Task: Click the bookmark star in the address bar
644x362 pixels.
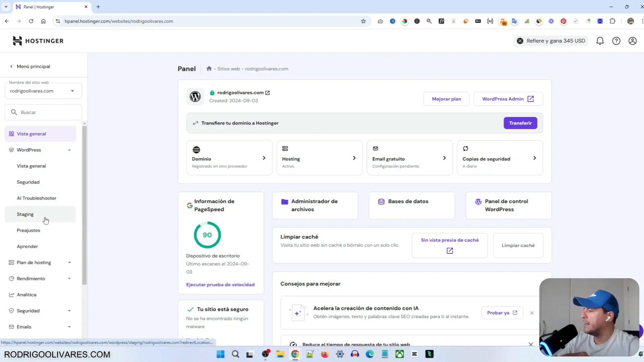Action: 363,21
